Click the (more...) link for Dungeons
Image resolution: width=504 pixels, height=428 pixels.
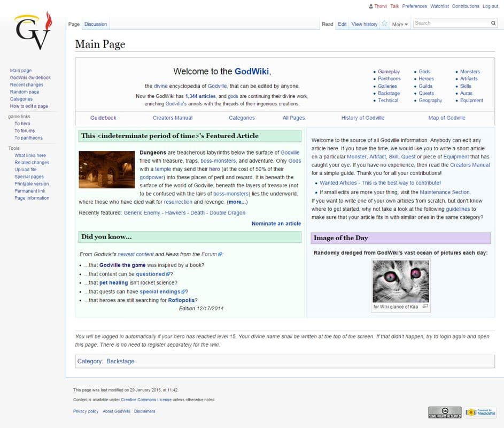coord(237,202)
